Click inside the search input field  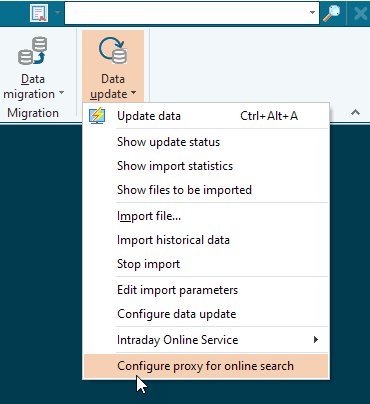pyautogui.click(x=186, y=13)
